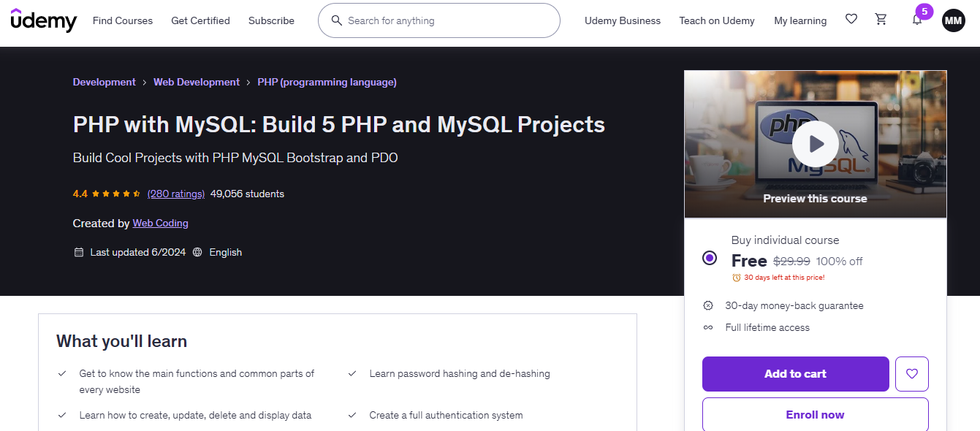Click checkmark beside create, update, delete item

point(62,415)
